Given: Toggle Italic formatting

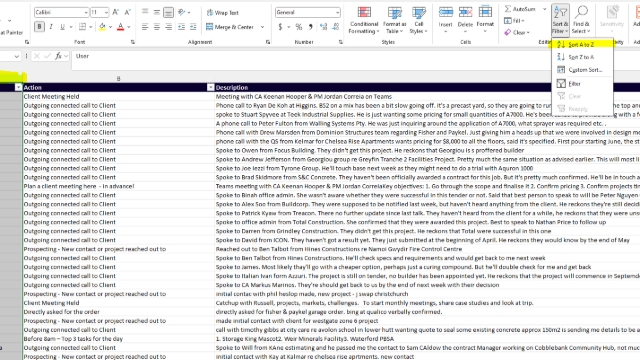Looking at the screenshot, I should (51, 27).
